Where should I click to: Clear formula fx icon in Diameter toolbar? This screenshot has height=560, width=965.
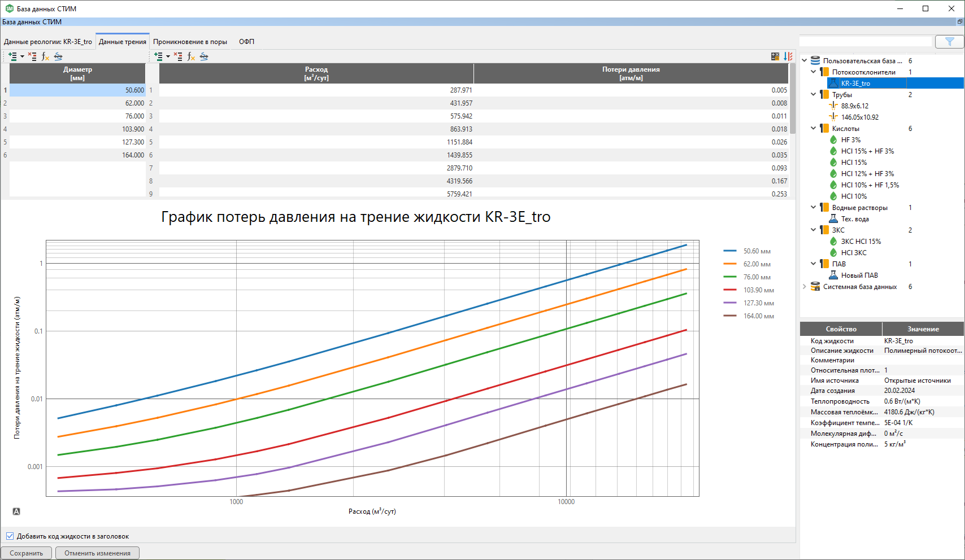(45, 56)
